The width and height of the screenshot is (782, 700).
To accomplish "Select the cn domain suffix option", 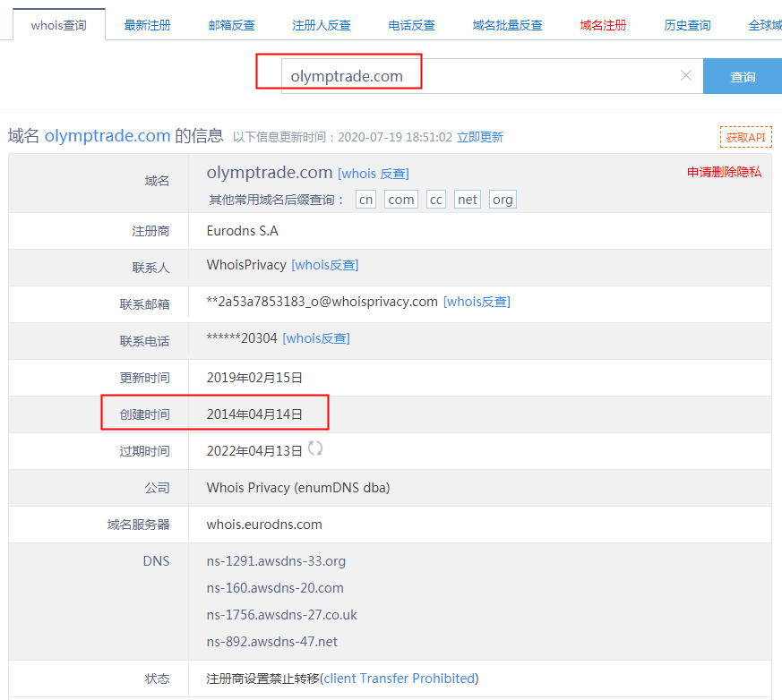I will [365, 200].
